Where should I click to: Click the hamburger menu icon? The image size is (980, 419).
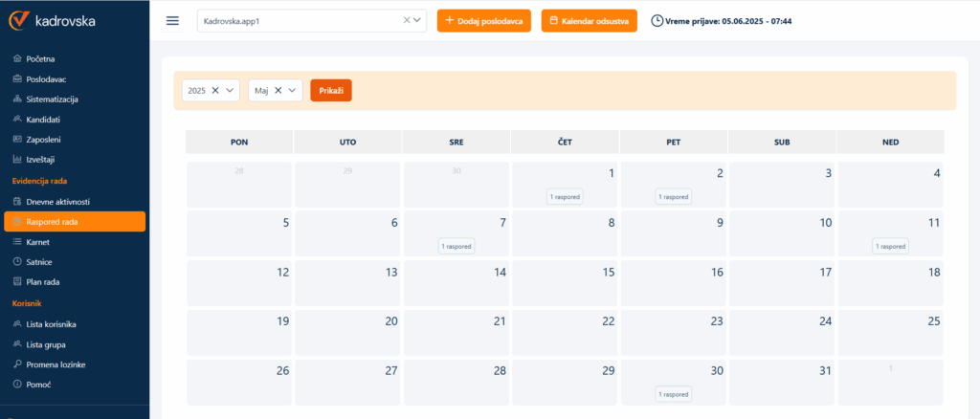coord(172,21)
